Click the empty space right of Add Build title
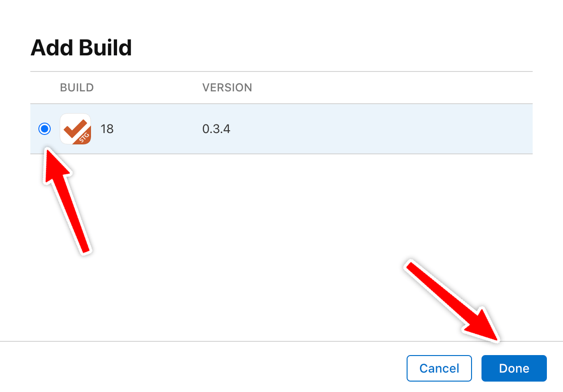 pos(332,48)
